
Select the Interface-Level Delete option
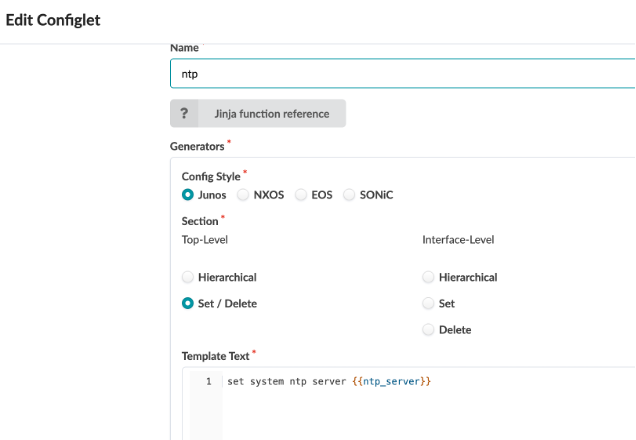coord(429,329)
